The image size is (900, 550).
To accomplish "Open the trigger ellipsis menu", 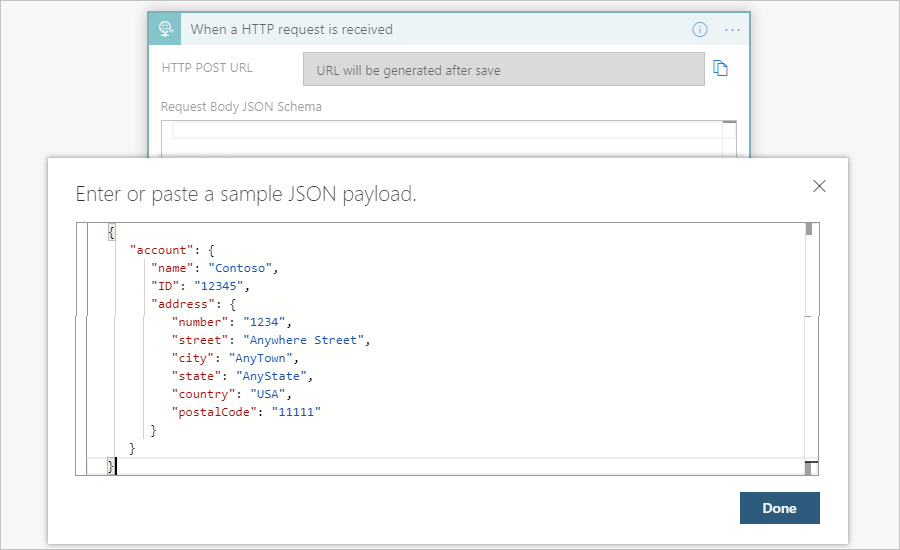I will [732, 29].
